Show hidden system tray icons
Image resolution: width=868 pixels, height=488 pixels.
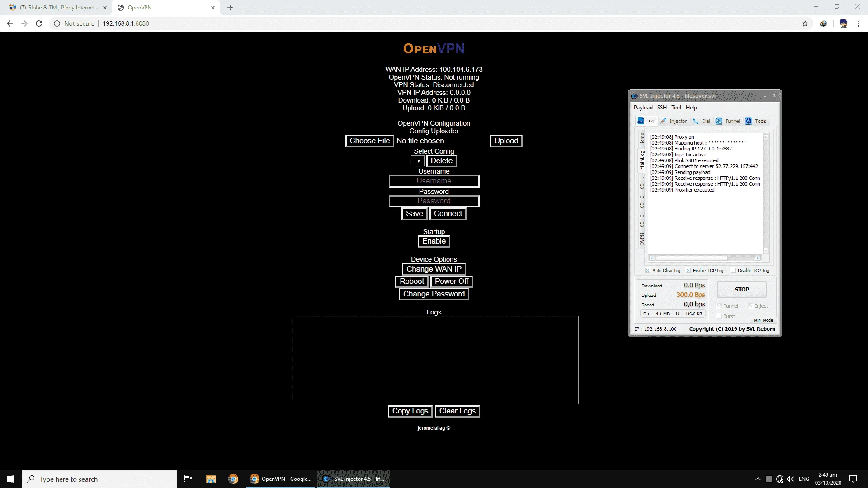(758, 479)
